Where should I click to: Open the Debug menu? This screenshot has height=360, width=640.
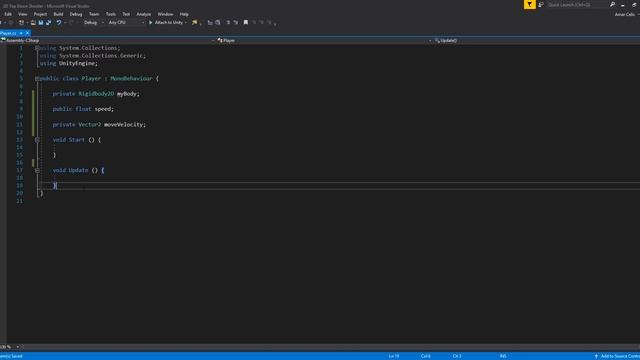coord(76,14)
